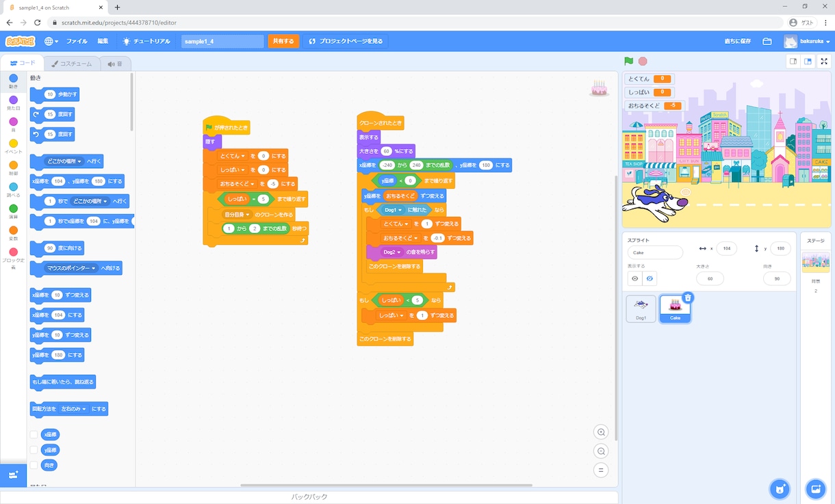Select the Dog1 sprite thumbnail
This screenshot has width=835, height=504.
tap(641, 308)
